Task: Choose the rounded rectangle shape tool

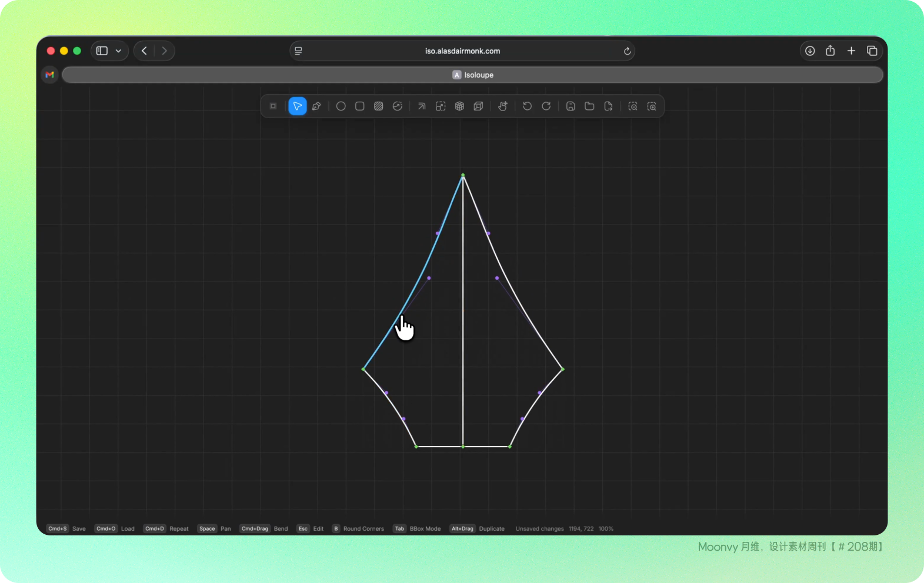Action: (x=360, y=106)
